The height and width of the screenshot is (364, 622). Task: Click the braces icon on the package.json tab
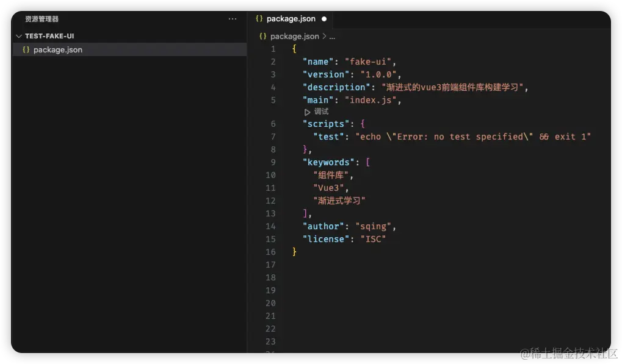259,19
